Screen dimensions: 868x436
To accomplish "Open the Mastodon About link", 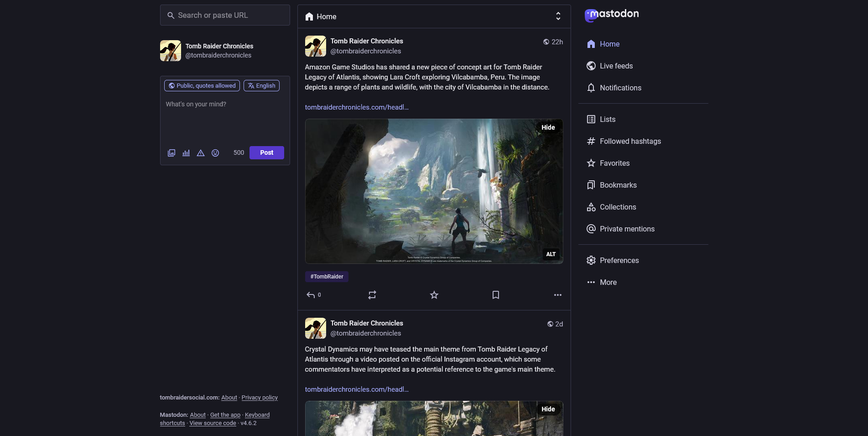I will pyautogui.click(x=198, y=415).
